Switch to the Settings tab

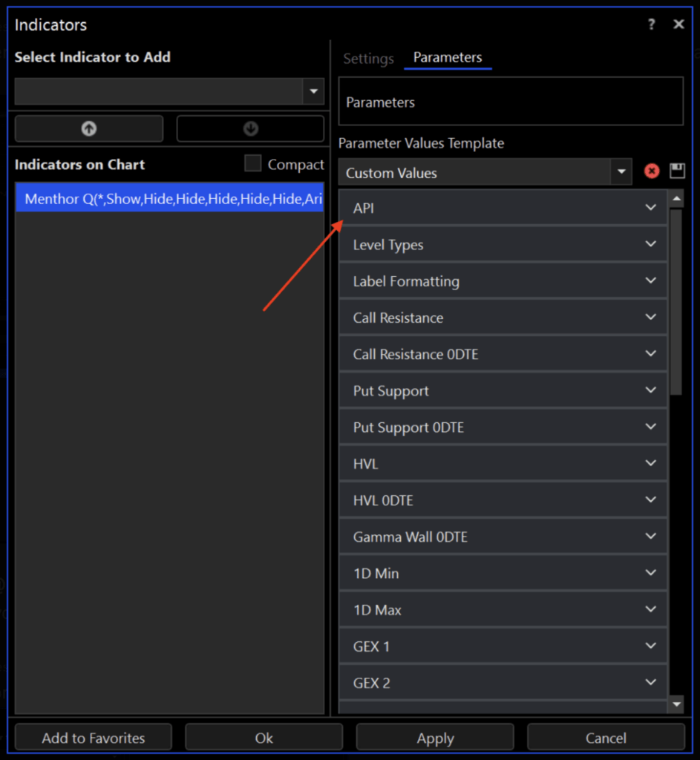(x=368, y=58)
